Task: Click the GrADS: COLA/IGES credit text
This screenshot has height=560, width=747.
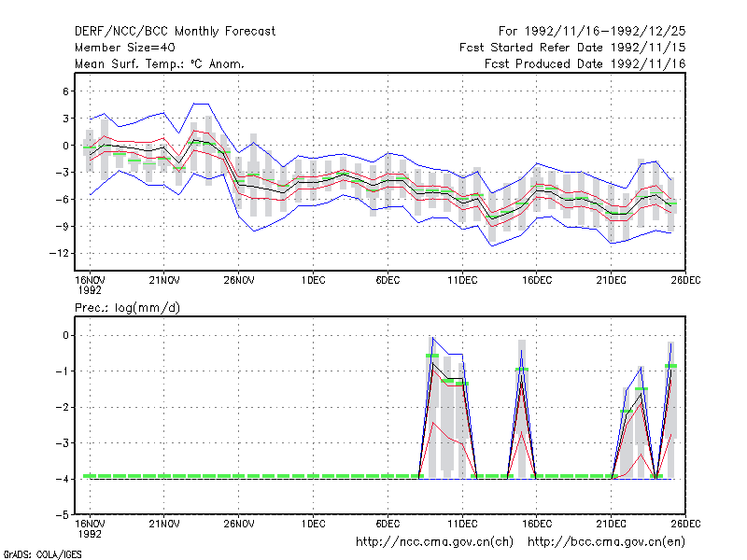Action: 42,554
